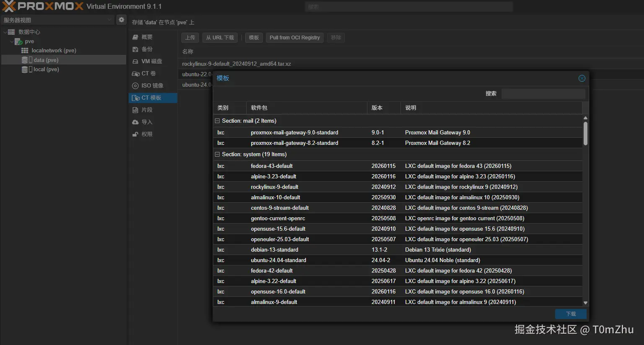Collapse the Section: mail group
644x345 pixels.
(217, 121)
